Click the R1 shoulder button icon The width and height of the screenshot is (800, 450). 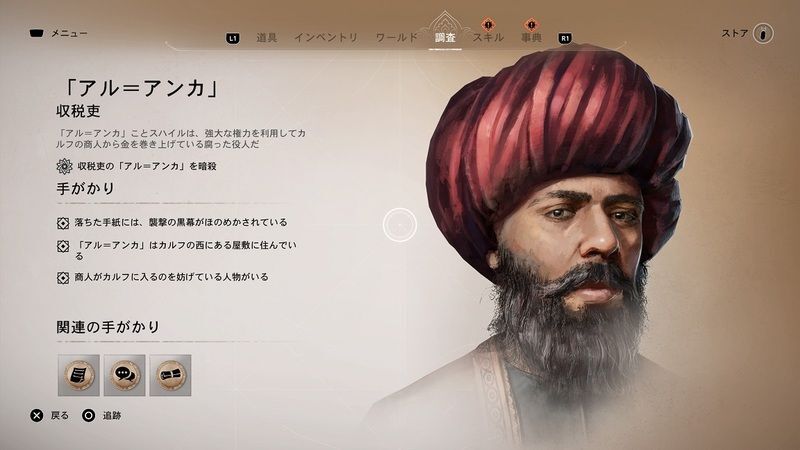565,38
